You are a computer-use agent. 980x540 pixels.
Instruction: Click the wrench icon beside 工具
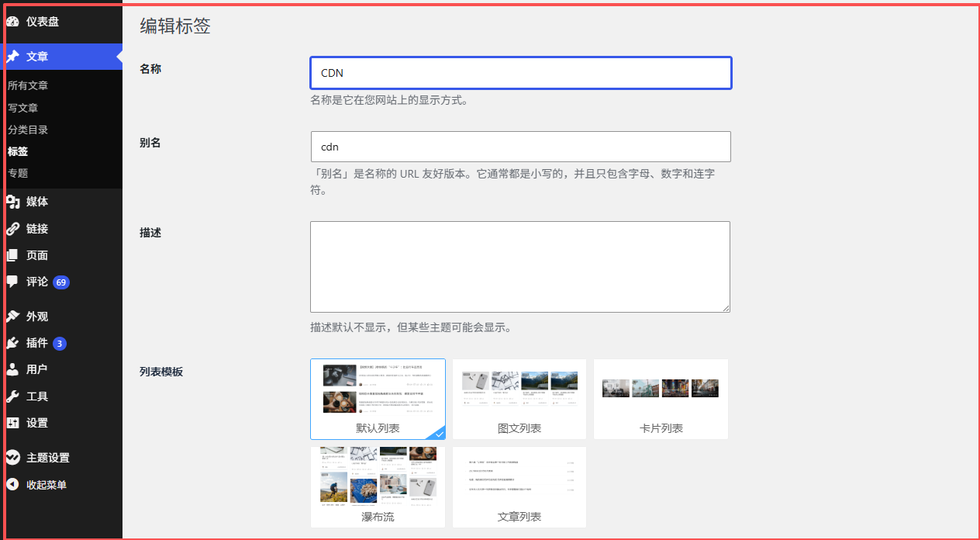tap(12, 396)
